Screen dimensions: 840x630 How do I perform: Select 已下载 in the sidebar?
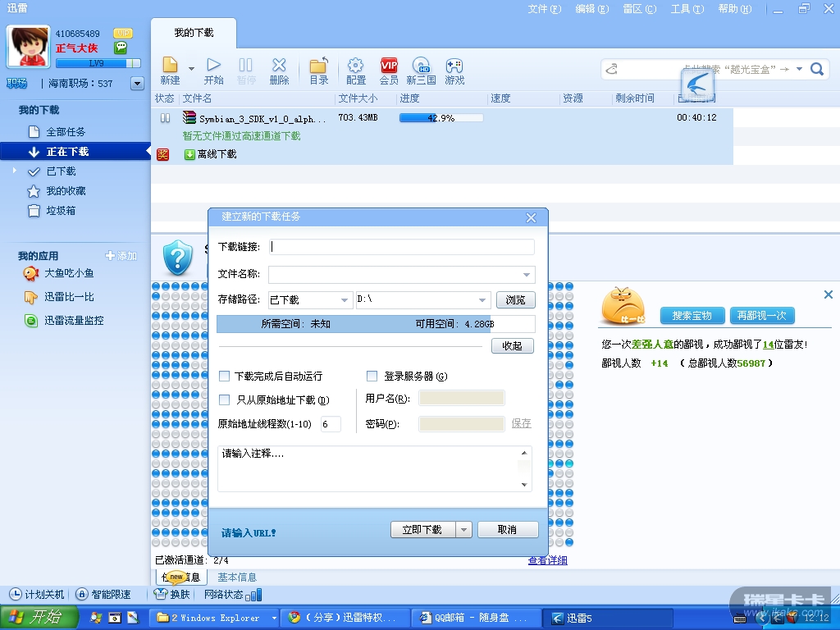[x=61, y=171]
